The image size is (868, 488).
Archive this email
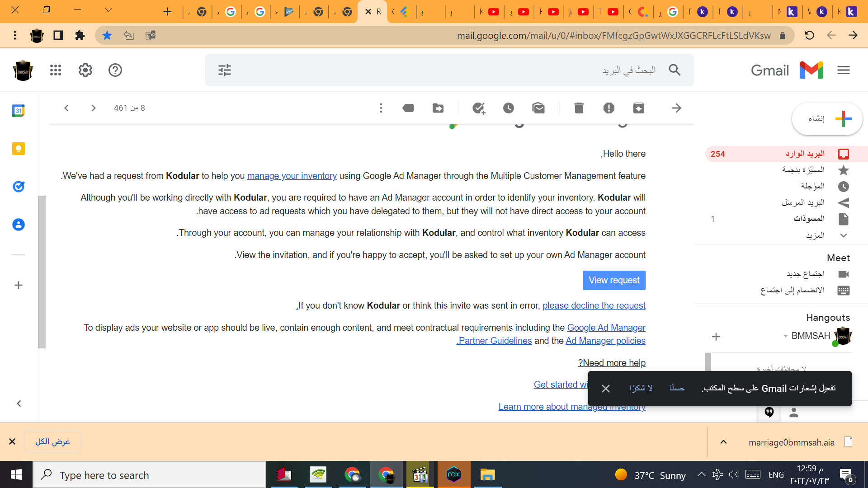pyautogui.click(x=639, y=108)
